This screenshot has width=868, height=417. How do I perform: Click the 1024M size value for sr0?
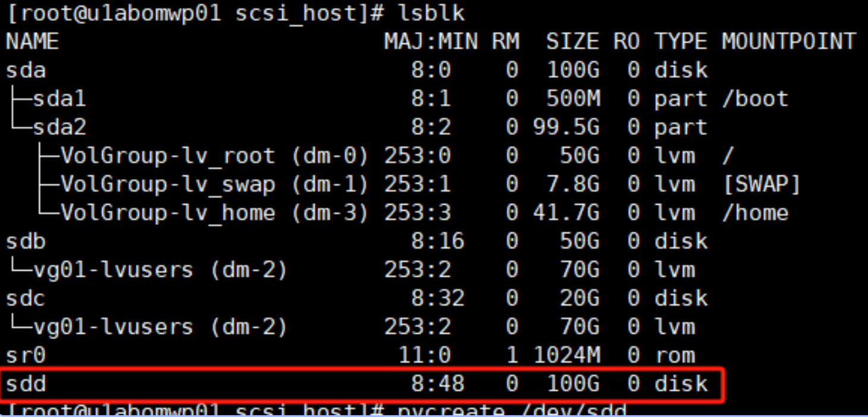click(566, 355)
